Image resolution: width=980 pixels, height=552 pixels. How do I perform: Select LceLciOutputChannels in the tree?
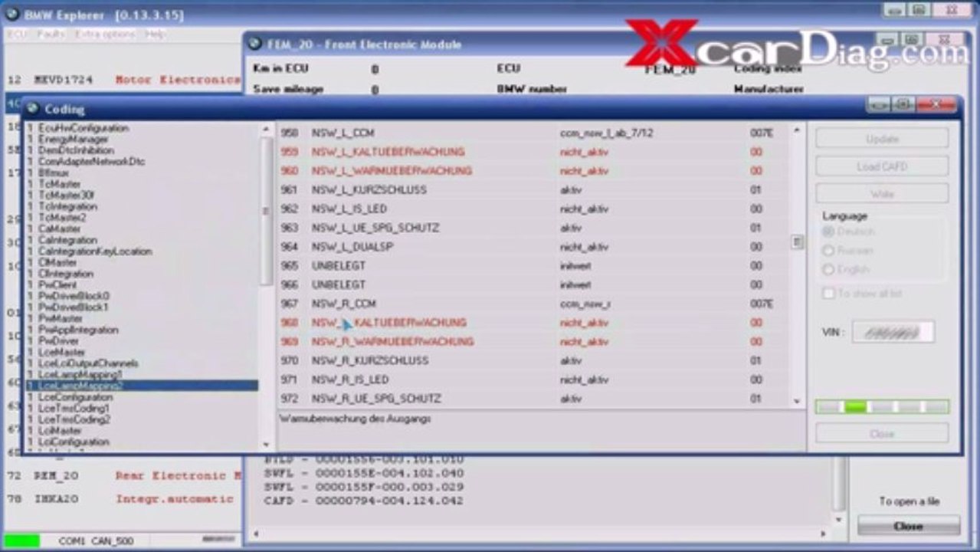[88, 363]
